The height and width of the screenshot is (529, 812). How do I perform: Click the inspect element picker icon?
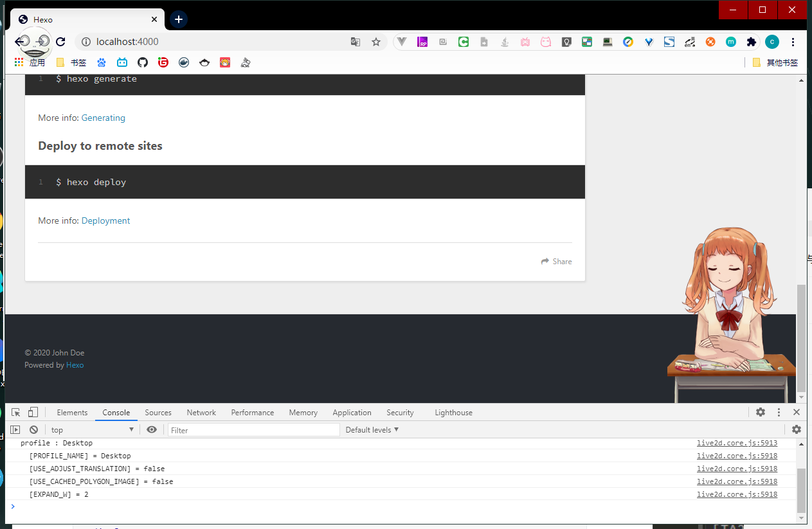16,413
